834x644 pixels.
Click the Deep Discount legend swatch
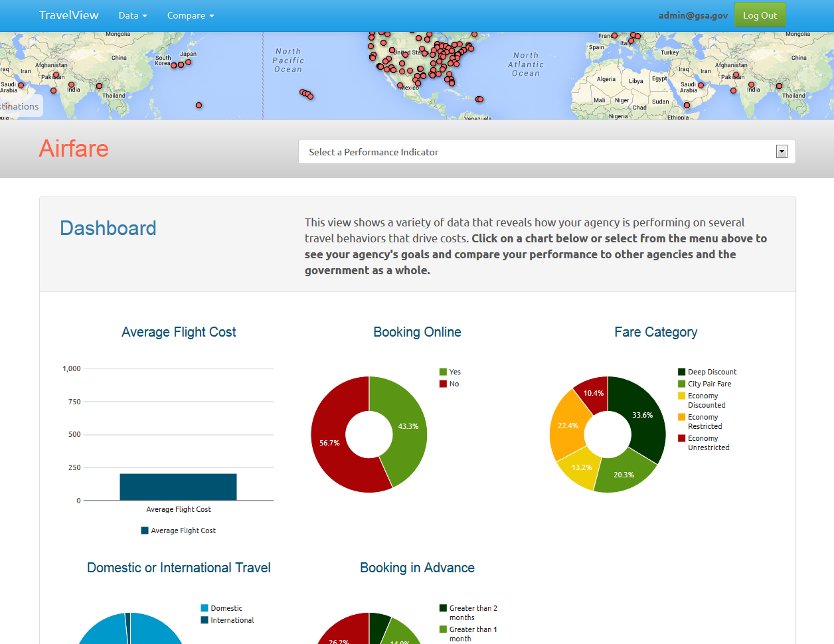(682, 372)
